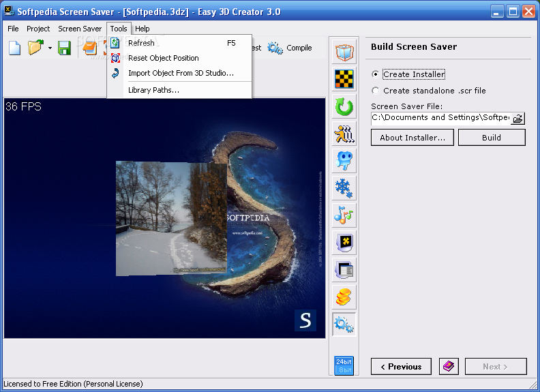Maximize the Easy 3D Creator window
The width and height of the screenshot is (540, 392).
click(x=513, y=12)
